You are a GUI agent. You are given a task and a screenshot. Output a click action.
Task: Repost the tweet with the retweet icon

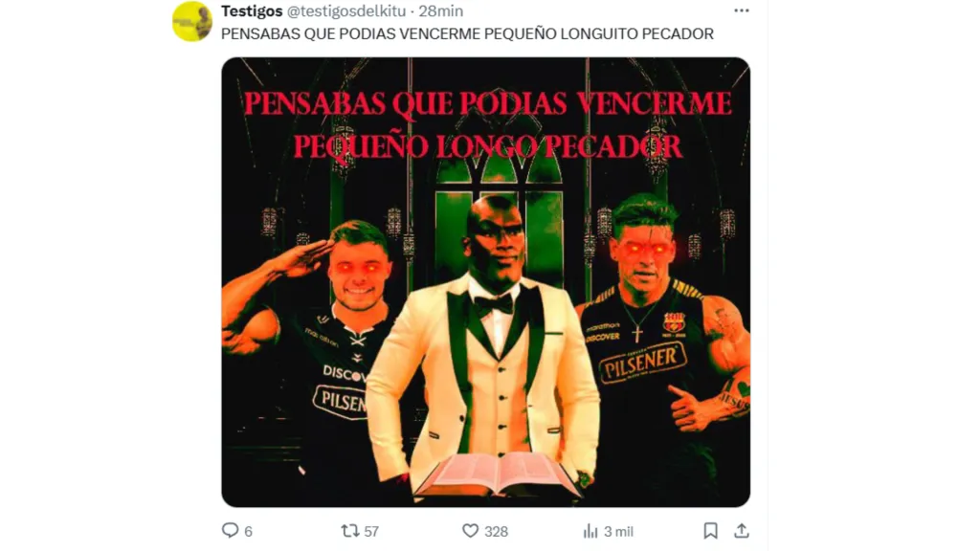pos(349,531)
